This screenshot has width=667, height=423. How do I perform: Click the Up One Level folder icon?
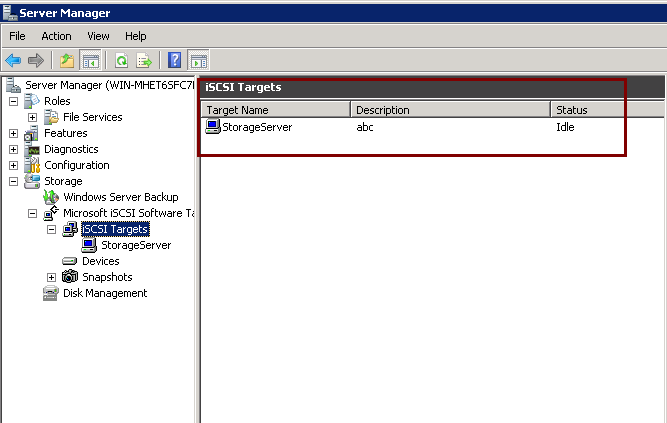pos(67,59)
